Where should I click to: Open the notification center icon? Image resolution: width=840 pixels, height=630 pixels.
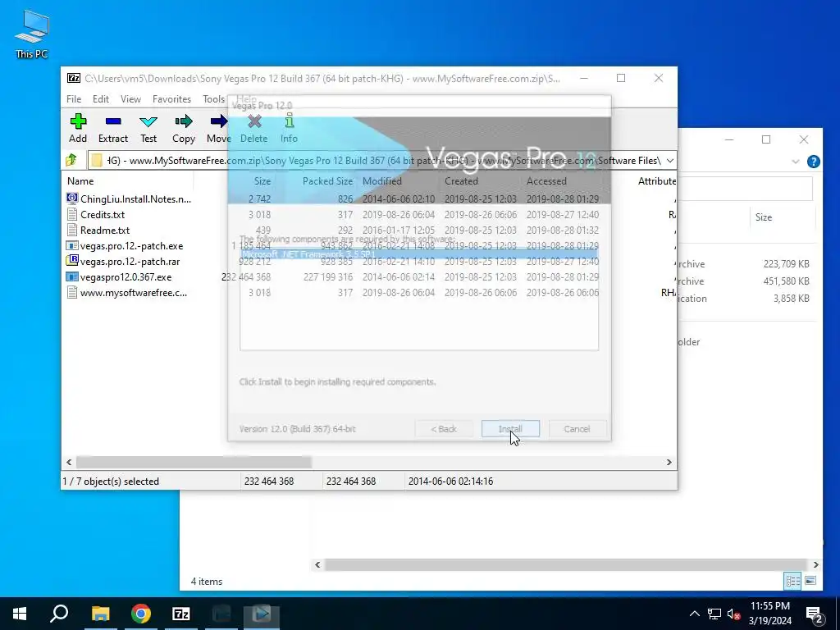click(815, 614)
